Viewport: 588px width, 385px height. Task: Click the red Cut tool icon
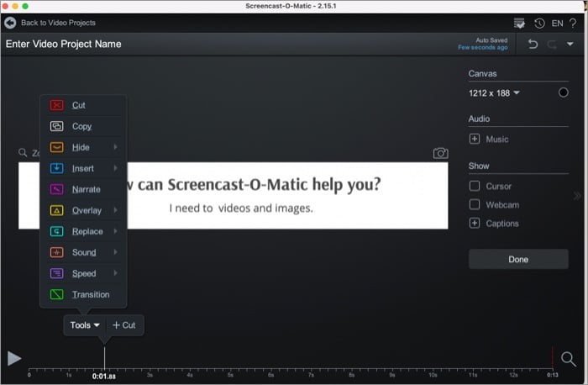(56, 105)
